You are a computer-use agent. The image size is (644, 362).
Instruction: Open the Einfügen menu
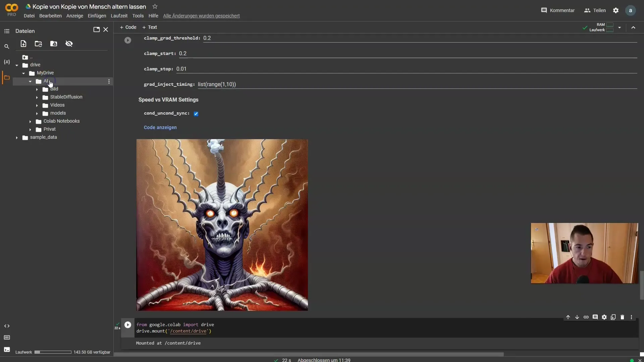click(x=97, y=16)
